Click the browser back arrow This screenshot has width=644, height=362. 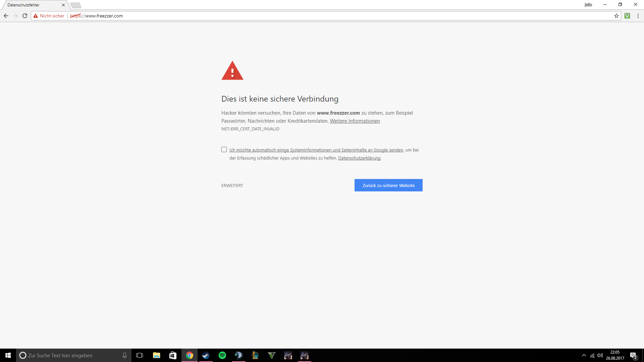(x=6, y=16)
